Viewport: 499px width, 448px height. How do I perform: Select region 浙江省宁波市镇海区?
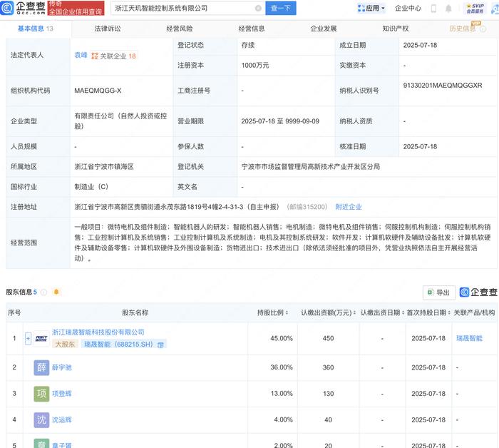tap(104, 166)
